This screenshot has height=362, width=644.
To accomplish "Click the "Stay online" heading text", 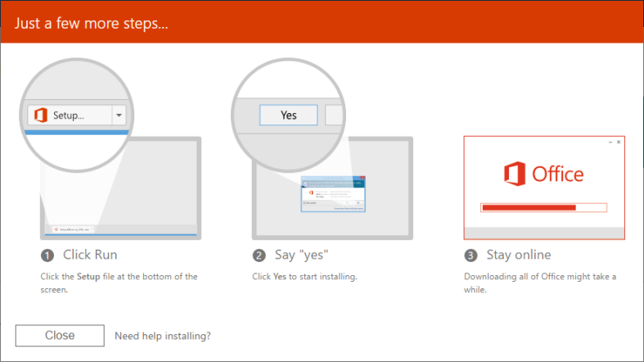I will pos(519,255).
